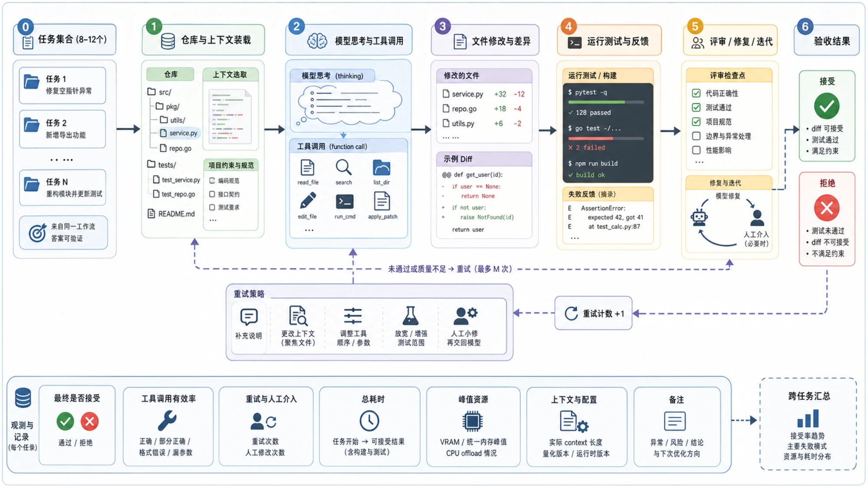Screen dimensions: 868x488
Task: Click the green checkmark under 接受
Action: (x=826, y=106)
